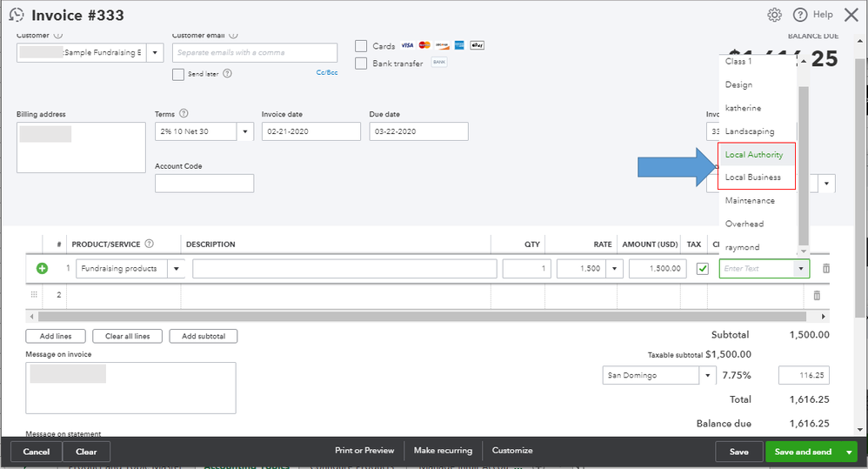Close the invoice with X icon

tap(851, 15)
